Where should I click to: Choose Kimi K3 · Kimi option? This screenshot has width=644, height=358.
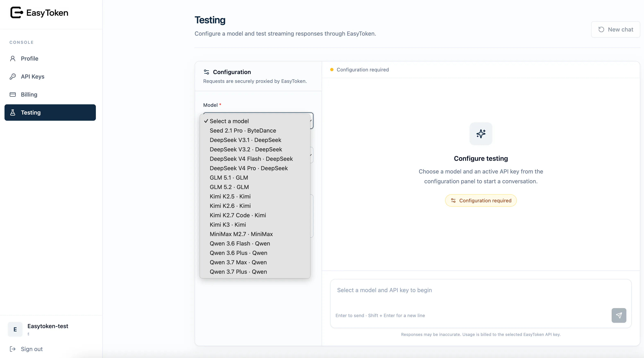pos(255,225)
